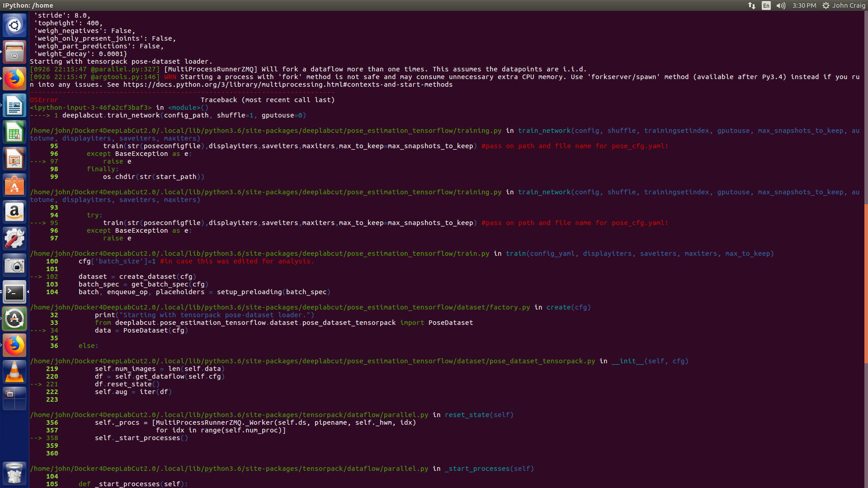Open the sound indicator menu

click(781, 6)
